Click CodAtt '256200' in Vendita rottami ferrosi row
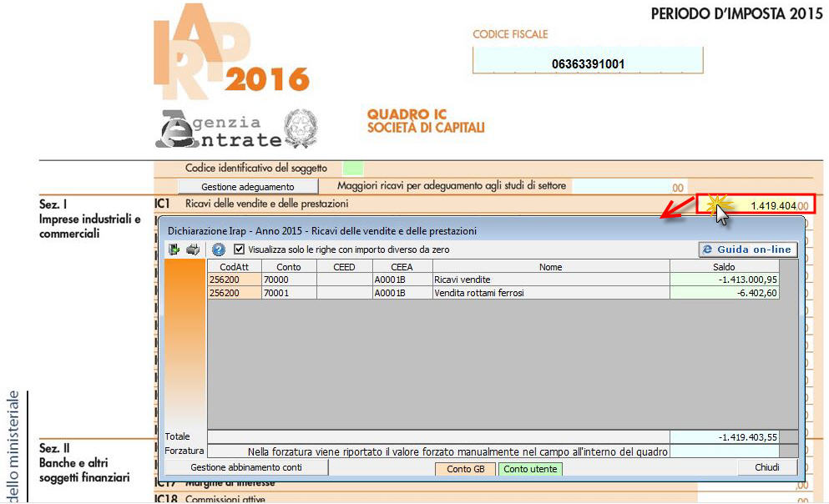The height and width of the screenshot is (504, 829). [235, 293]
